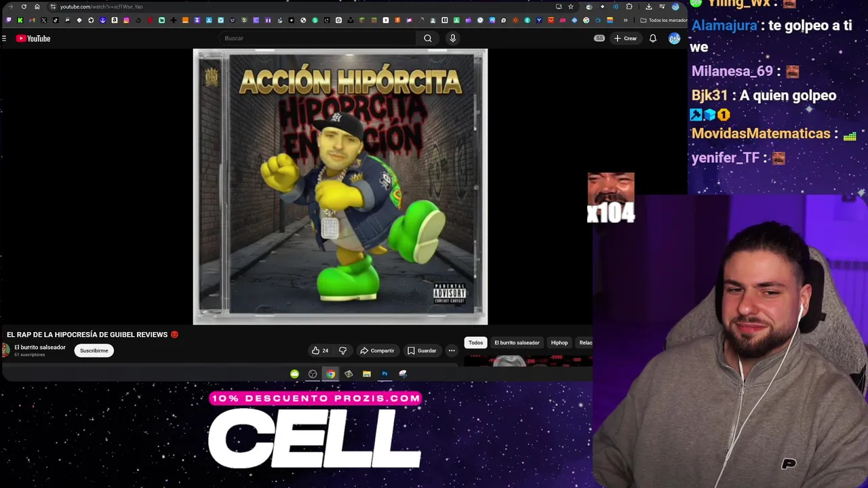The image size is (868, 488).
Task: Open the Instagram bookmark icon
Action: [126, 20]
